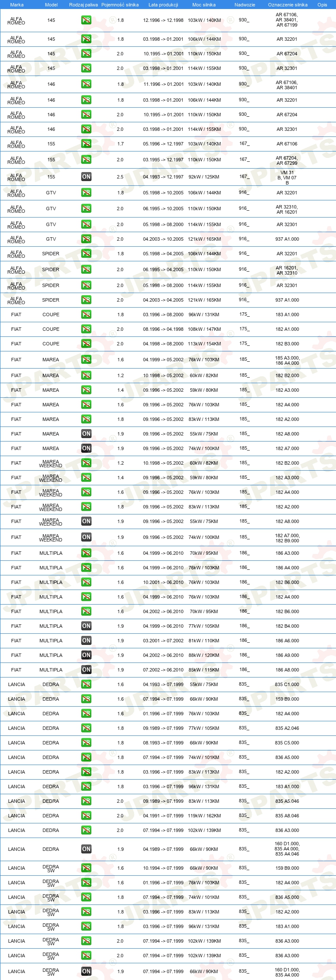This screenshot has height=980, width=336.
Task: Select engine code 'AR 67204, AR 67299' cell
Action: 287,160
